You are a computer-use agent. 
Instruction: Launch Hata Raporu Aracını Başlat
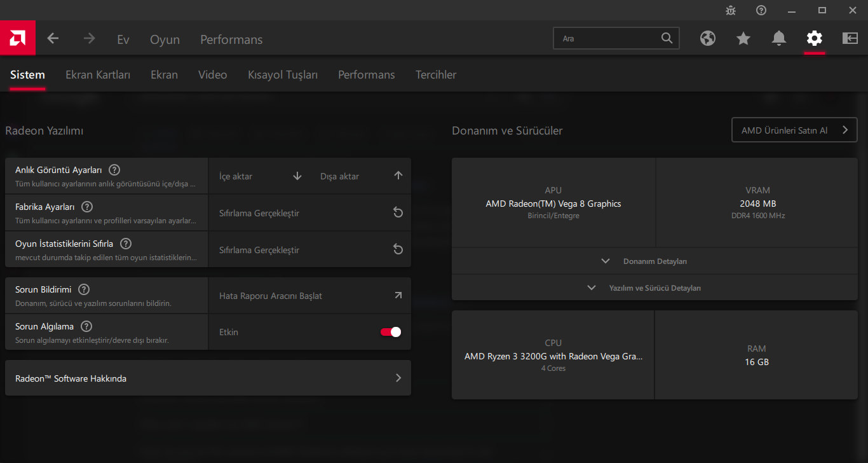point(310,296)
